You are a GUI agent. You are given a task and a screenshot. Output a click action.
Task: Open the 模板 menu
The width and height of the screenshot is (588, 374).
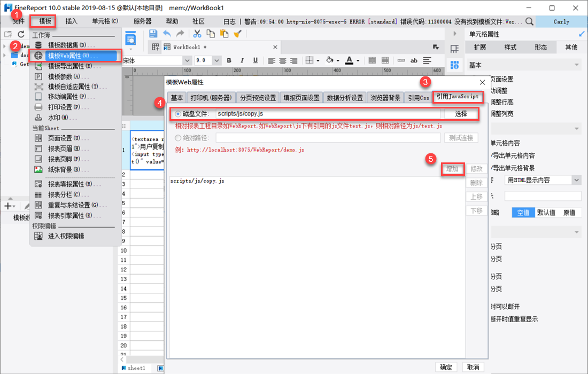point(45,21)
